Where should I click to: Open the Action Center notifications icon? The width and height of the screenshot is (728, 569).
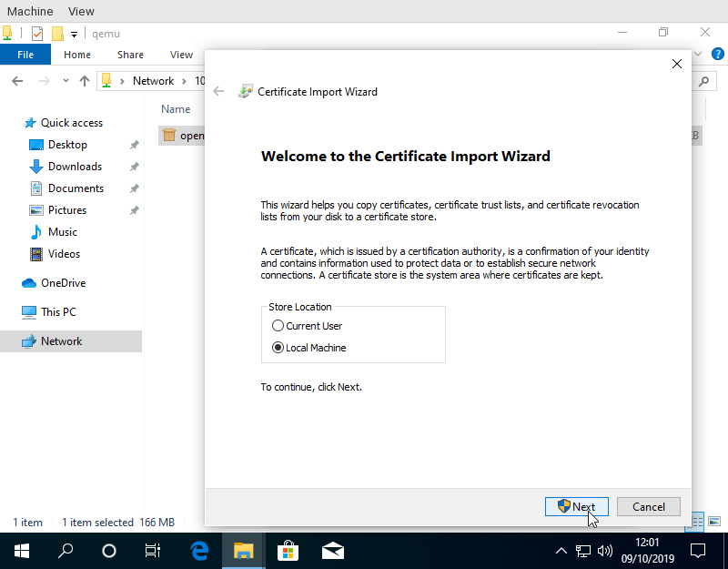698,551
